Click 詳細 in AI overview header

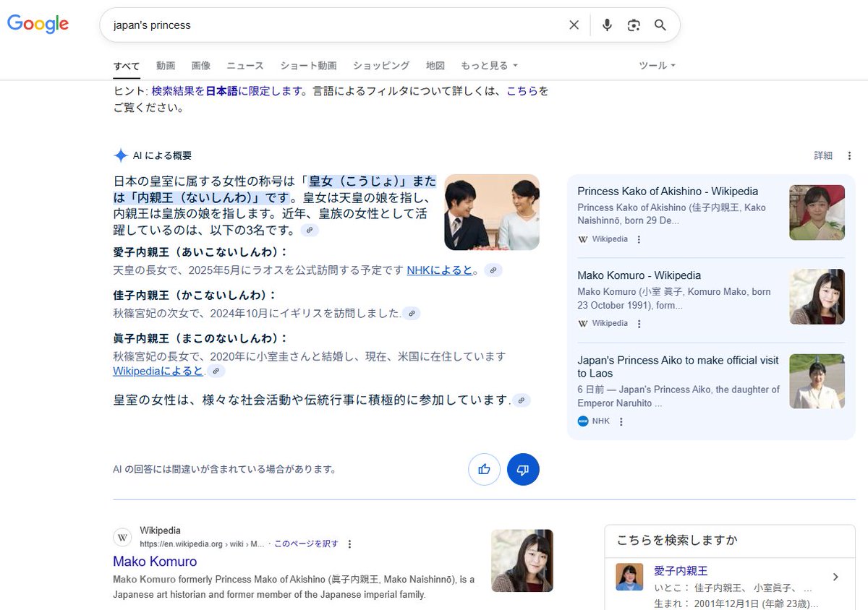[823, 155]
